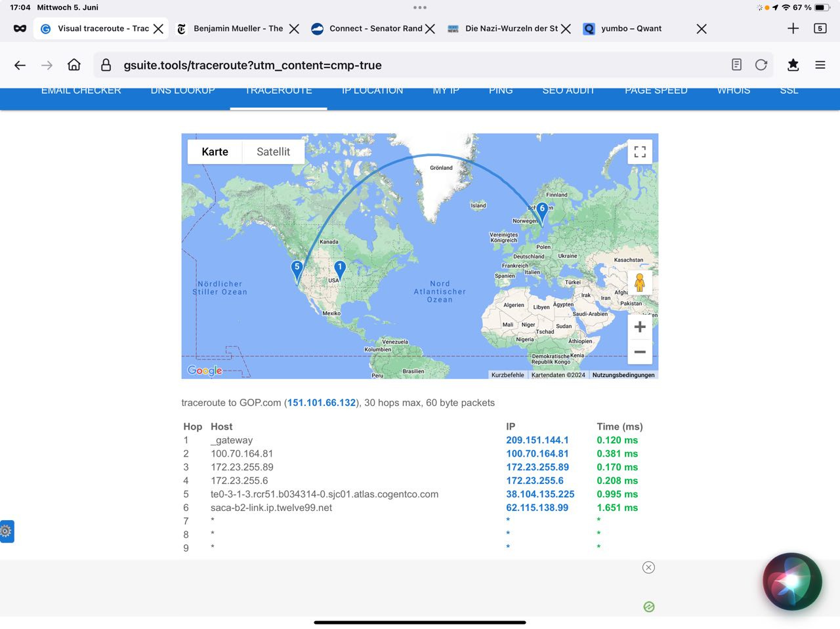Open IP link 209.151.144.1
Viewport: 840px width, 629px height.
[x=537, y=440]
